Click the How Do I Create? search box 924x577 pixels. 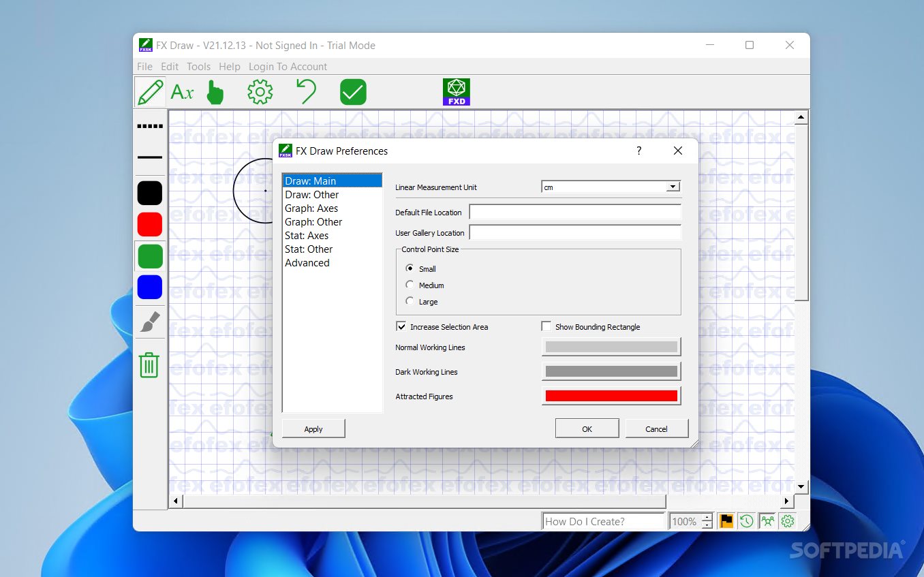[x=603, y=521]
